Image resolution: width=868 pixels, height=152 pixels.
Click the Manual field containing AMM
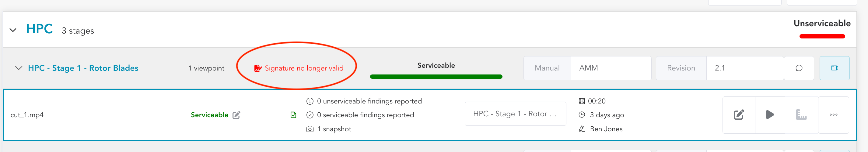click(x=610, y=68)
